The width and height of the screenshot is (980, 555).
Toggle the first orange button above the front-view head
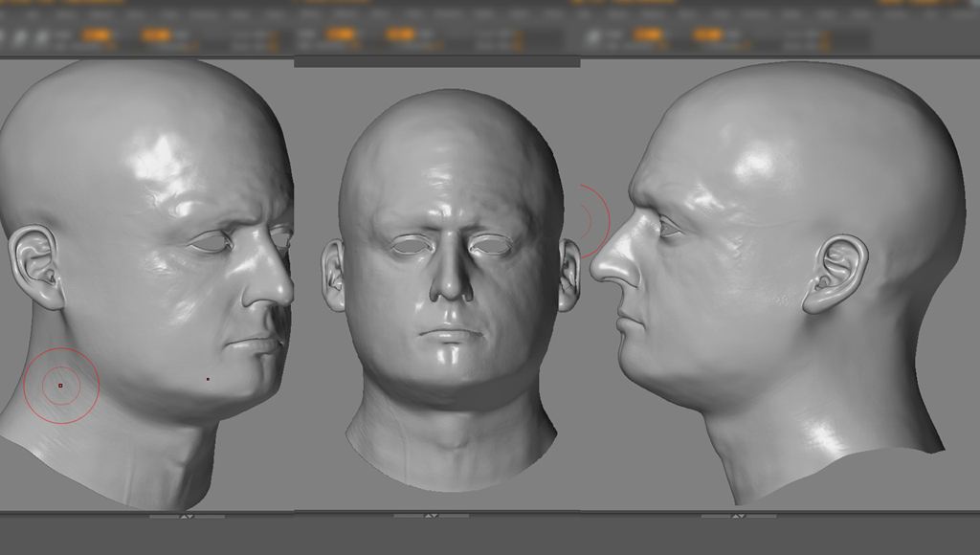341,34
